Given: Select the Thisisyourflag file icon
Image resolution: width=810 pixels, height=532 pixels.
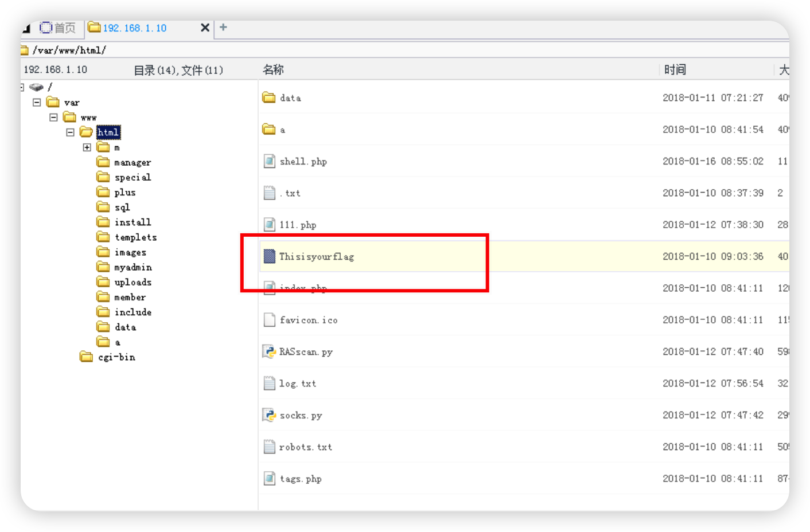Looking at the screenshot, I should [269, 256].
